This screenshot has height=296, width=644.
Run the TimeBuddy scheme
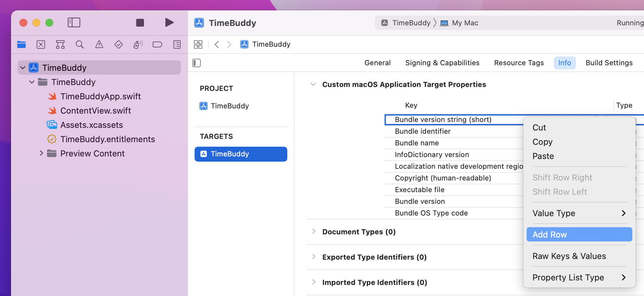(x=169, y=22)
